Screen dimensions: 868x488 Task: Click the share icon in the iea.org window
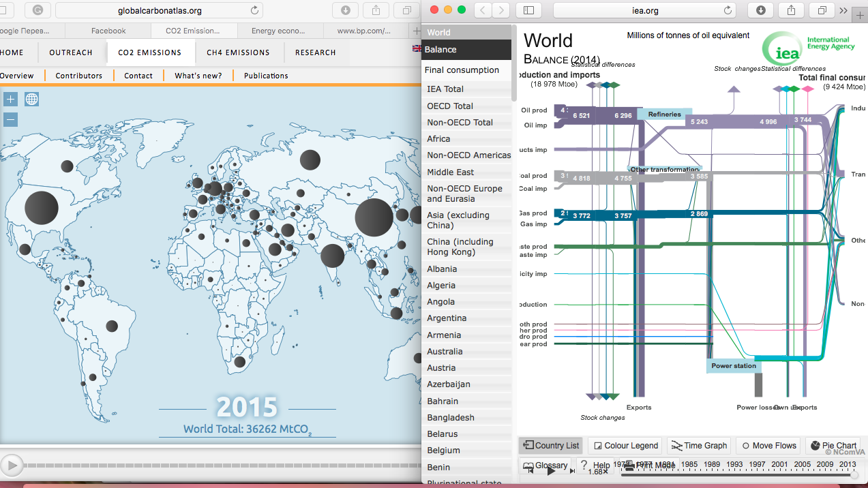click(792, 10)
